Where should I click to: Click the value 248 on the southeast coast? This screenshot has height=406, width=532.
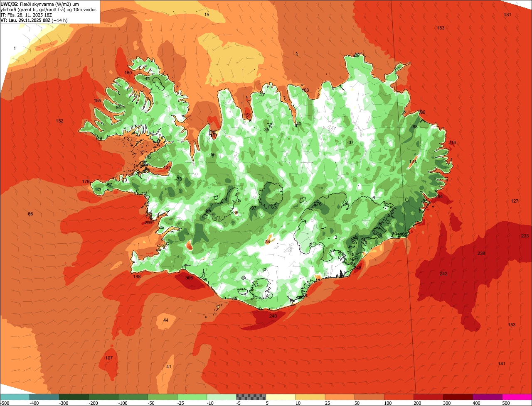pyautogui.click(x=357, y=268)
